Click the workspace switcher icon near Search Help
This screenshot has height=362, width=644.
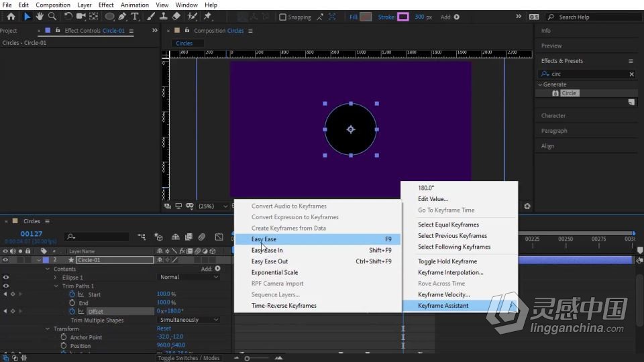(534, 17)
